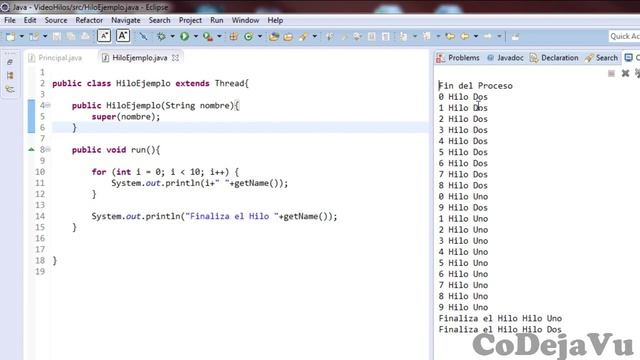The image size is (640, 360).
Task: Open the Back history dropdown arrow
Action: (476, 37)
